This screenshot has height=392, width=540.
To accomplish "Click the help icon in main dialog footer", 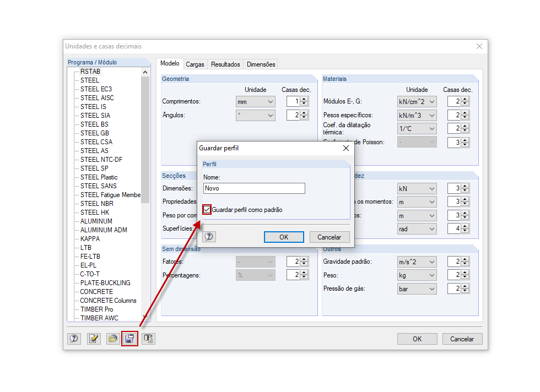I will pyautogui.click(x=74, y=339).
